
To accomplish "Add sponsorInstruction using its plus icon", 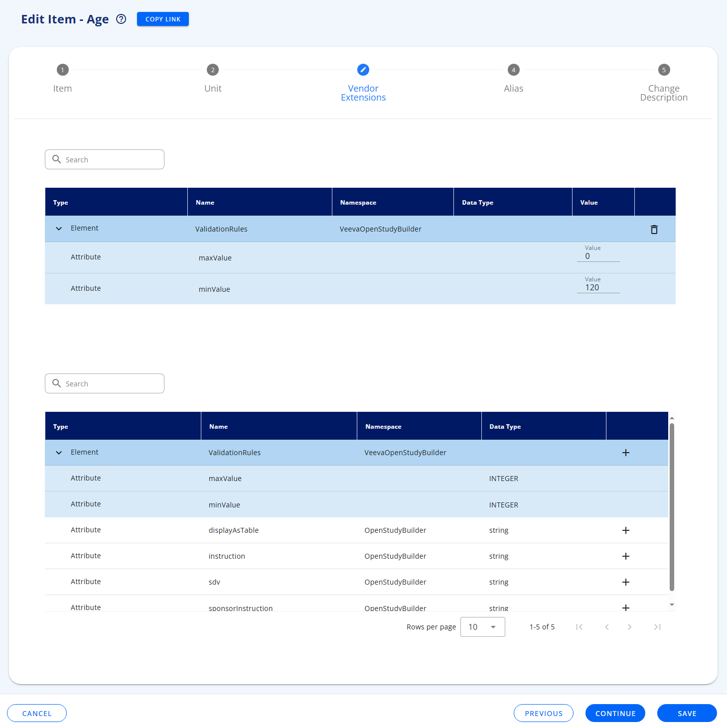I will pos(626,607).
